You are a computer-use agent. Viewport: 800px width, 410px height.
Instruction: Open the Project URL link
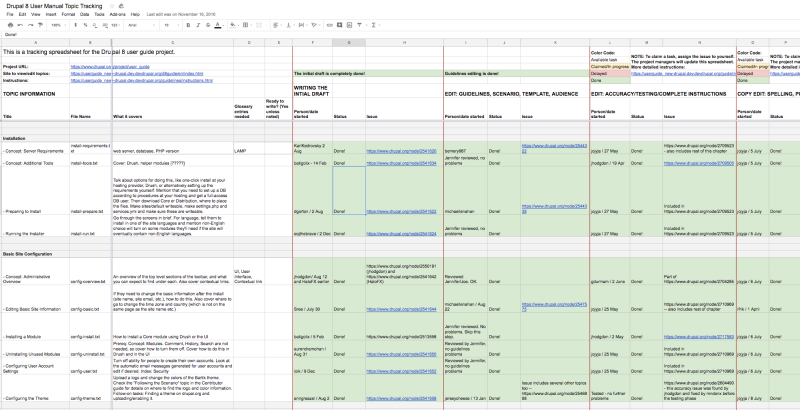(x=110, y=67)
